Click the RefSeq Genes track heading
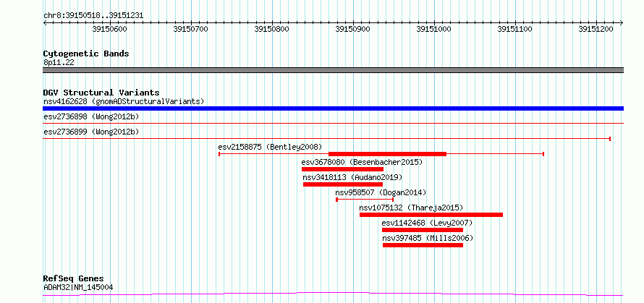644x303 pixels. [x=74, y=279]
